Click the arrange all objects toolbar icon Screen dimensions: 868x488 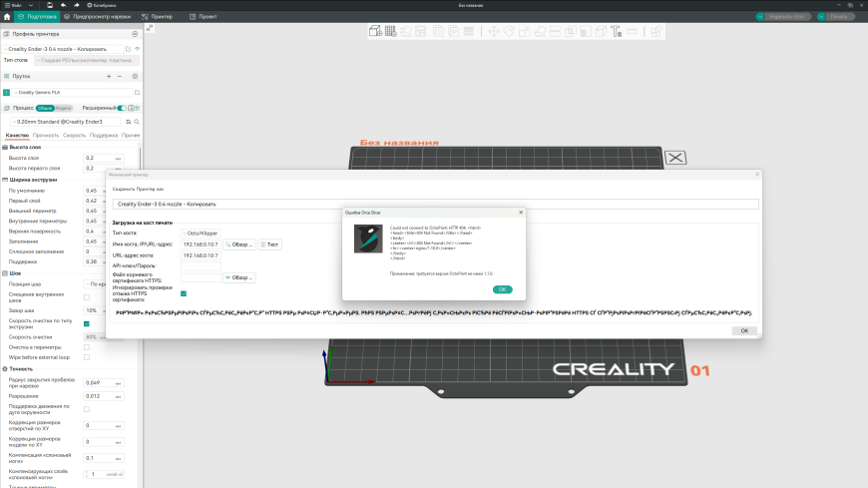click(421, 32)
